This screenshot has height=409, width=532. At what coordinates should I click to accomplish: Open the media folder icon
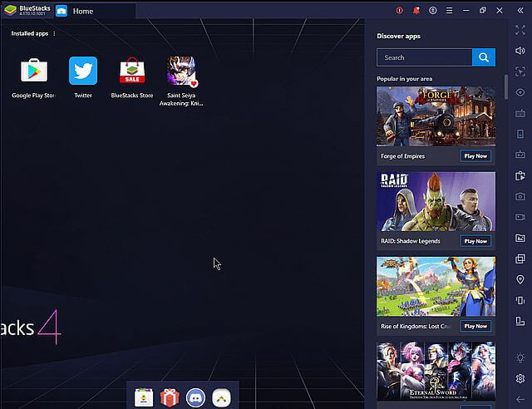520,238
